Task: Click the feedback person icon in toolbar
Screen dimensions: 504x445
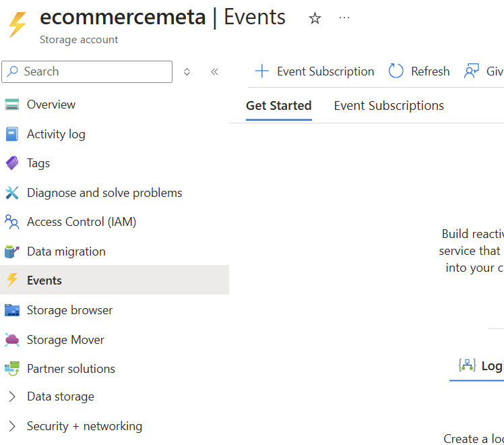Action: 471,71
